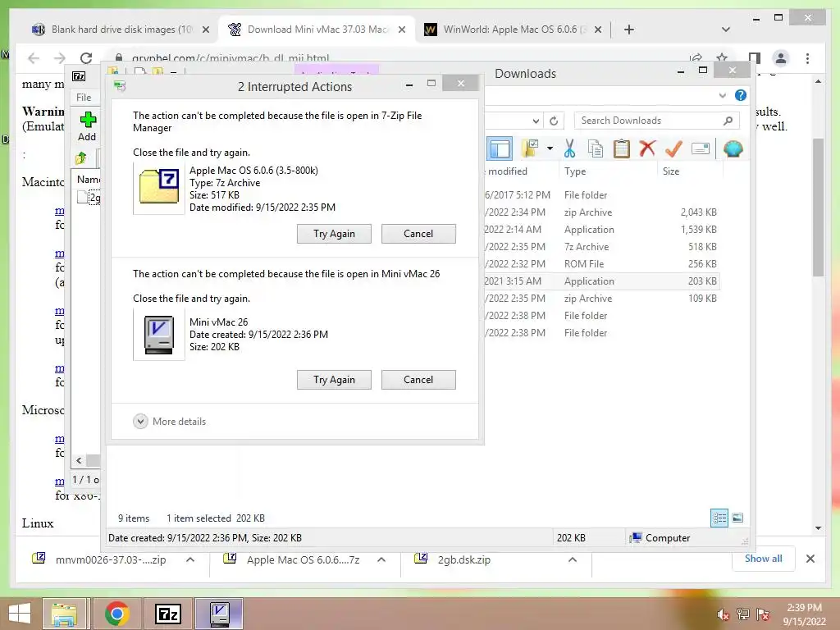The height and width of the screenshot is (630, 840).
Task: Open File Explorer from the taskbar
Action: pyautogui.click(x=64, y=614)
